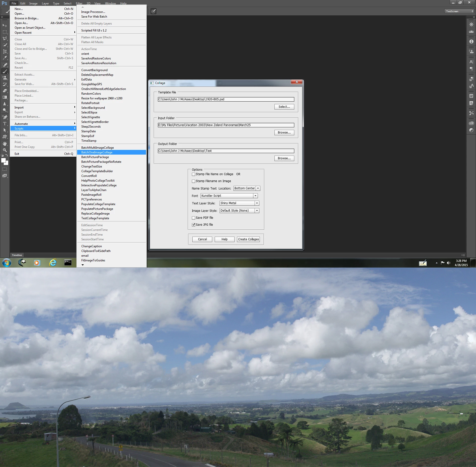Select the Zoom tool in toolbar
Screen dimensions: 476x467
pyautogui.click(x=5, y=150)
